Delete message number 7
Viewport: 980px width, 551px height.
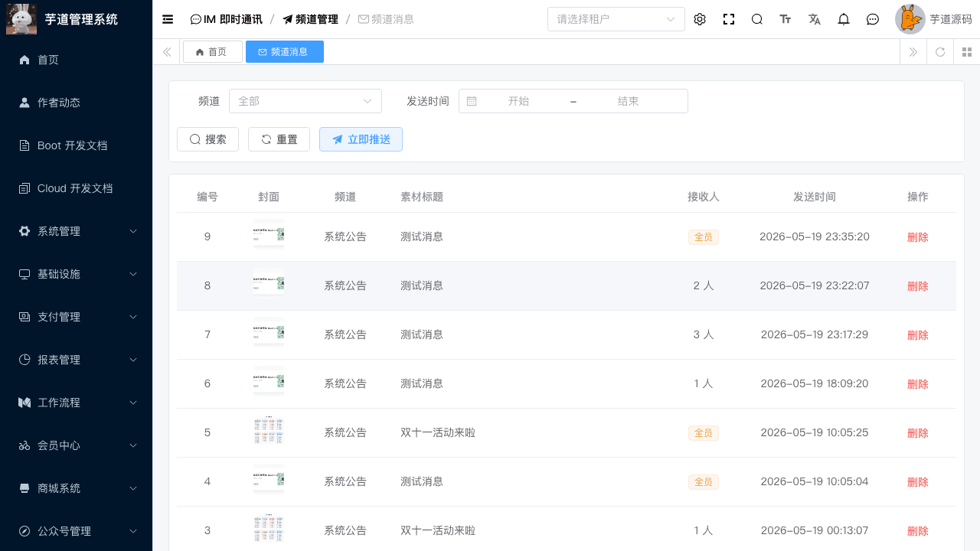point(918,335)
